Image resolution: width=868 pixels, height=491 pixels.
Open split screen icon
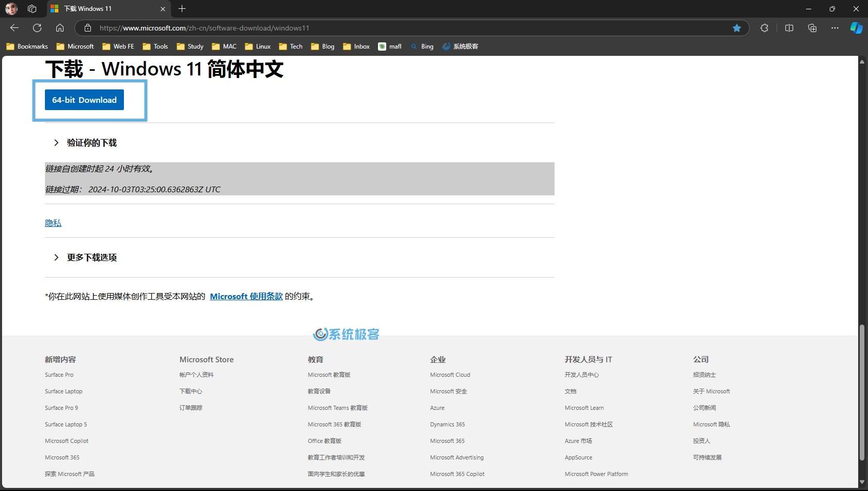pyautogui.click(x=789, y=28)
